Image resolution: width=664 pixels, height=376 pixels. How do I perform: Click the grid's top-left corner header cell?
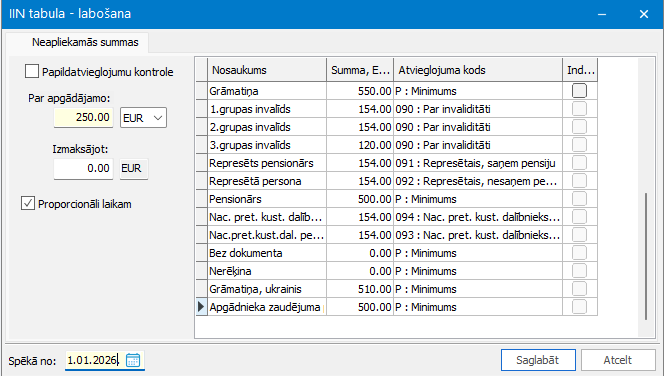pyautogui.click(x=201, y=70)
